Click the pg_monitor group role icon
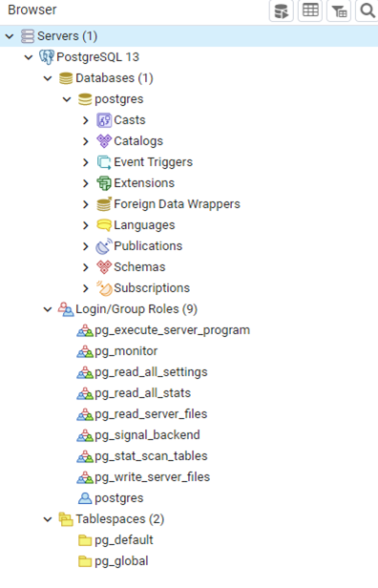Image resolution: width=378 pixels, height=588 pixels. point(85,351)
